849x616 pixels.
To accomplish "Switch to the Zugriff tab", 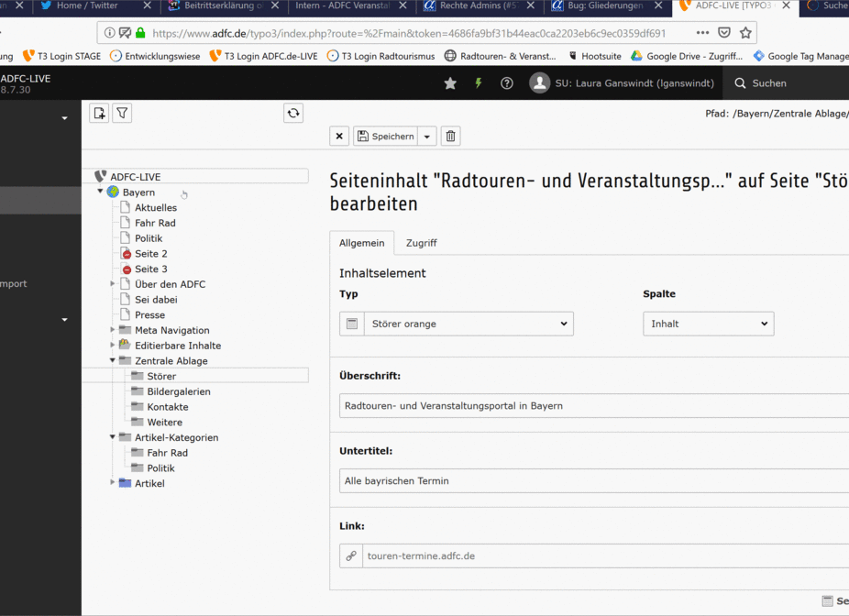I will 421,243.
